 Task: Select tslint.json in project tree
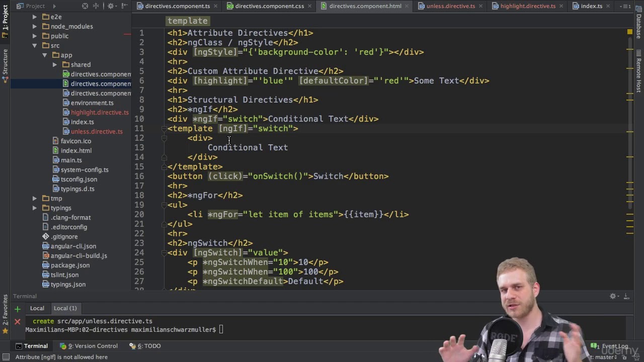[x=60, y=275]
